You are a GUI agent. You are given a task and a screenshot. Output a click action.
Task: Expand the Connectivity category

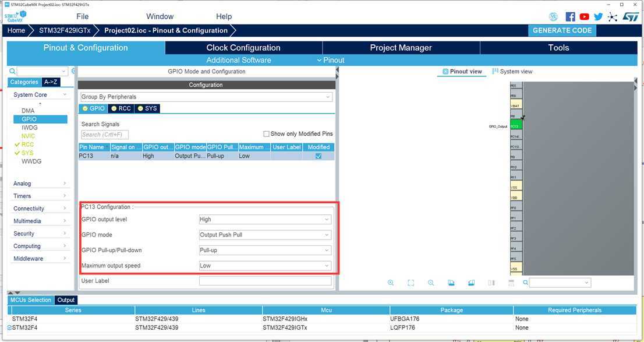(x=40, y=209)
